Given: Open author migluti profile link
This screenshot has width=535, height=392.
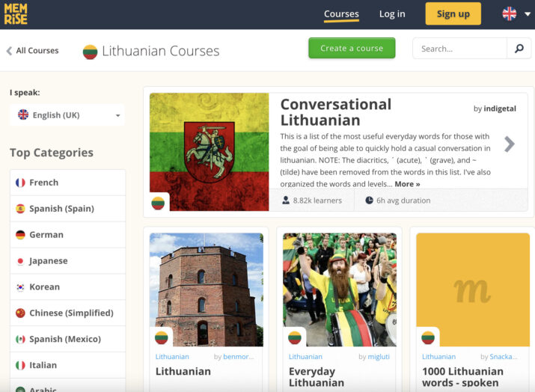Looking at the screenshot, I should (x=379, y=357).
